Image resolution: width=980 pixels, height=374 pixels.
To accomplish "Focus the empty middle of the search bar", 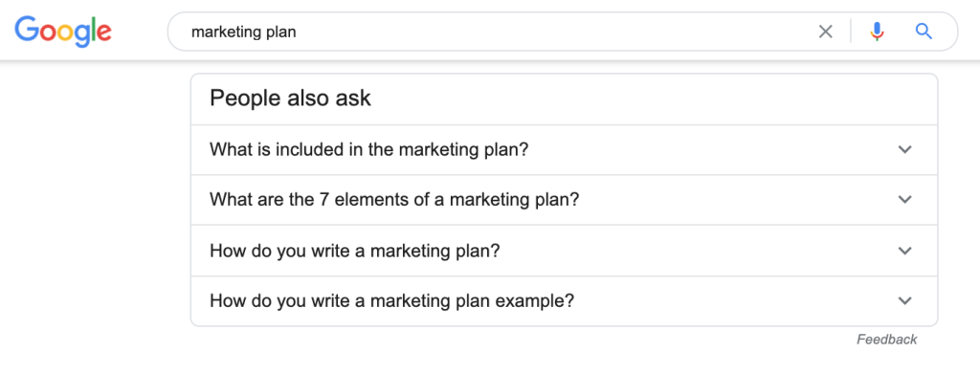I will 550,32.
